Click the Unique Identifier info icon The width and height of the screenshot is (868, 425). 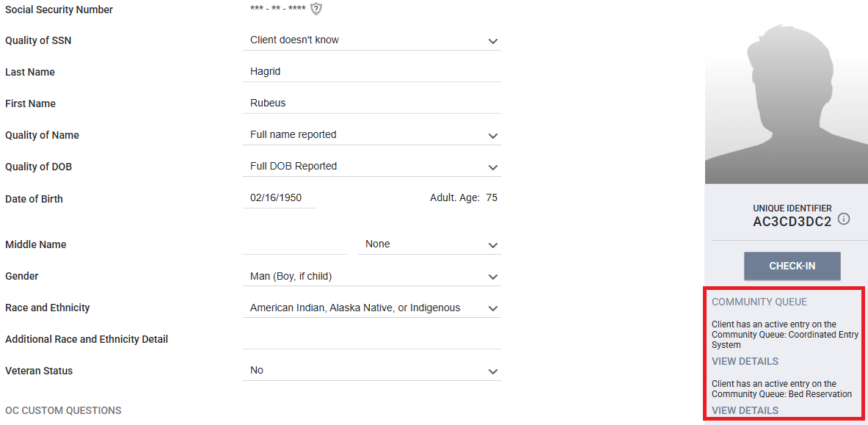pyautogui.click(x=844, y=219)
